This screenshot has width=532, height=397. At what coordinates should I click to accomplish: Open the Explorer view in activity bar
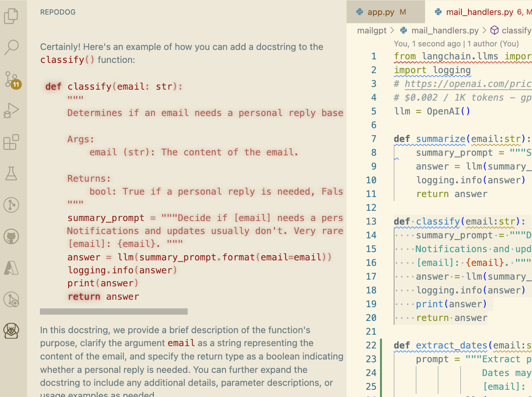[x=11, y=16]
